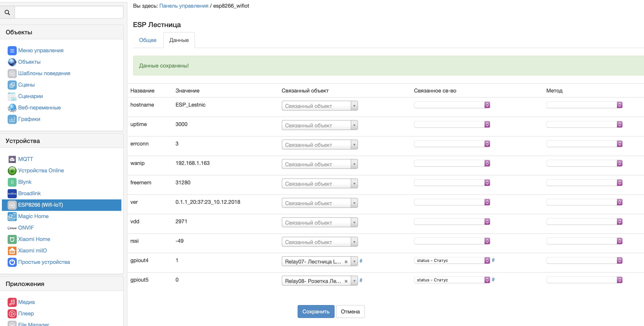Screen dimensions: 644x326
Task: Select the Данные tab
Action: coord(179,40)
